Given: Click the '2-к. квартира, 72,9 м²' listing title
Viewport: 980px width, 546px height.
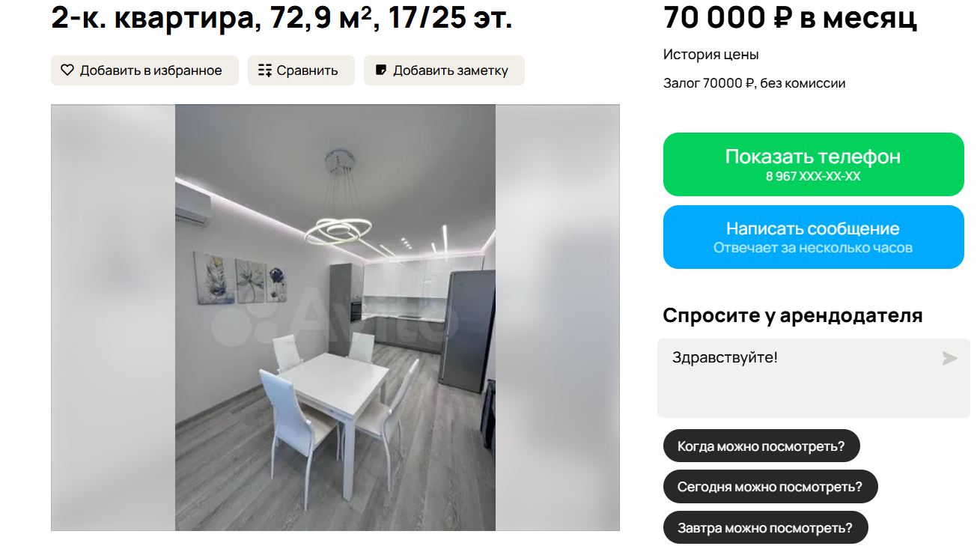Looking at the screenshot, I should [x=210, y=18].
